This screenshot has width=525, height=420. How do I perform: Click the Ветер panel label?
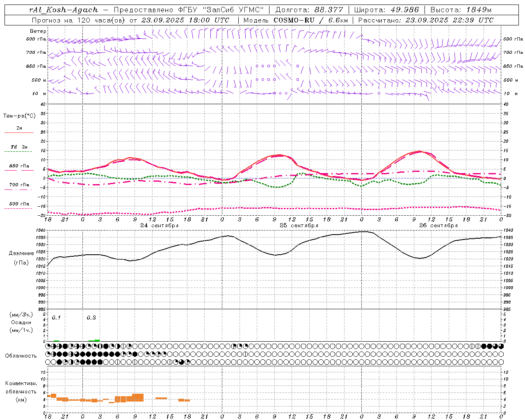(x=38, y=31)
